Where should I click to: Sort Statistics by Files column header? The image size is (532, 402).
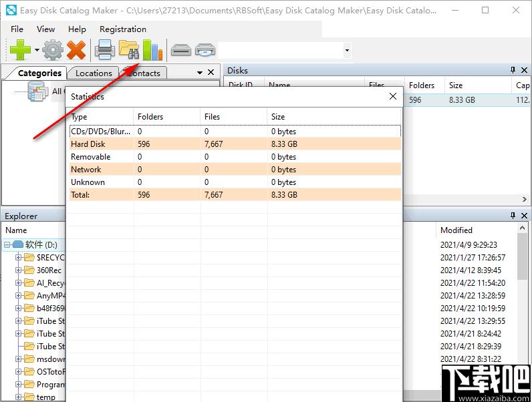[233, 117]
